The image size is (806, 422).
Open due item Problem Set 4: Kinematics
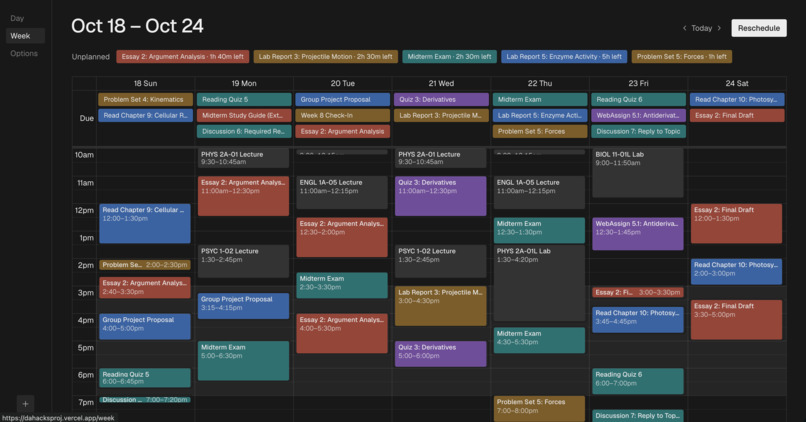[x=145, y=99]
